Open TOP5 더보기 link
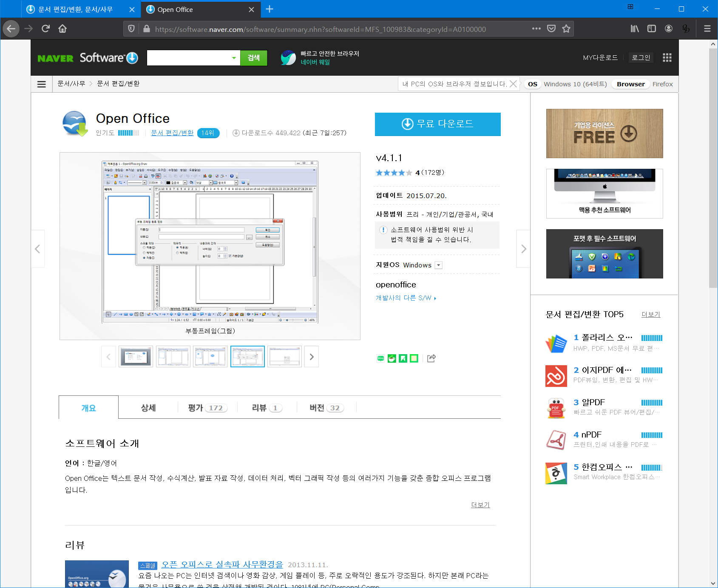The image size is (718, 588). 651,314
